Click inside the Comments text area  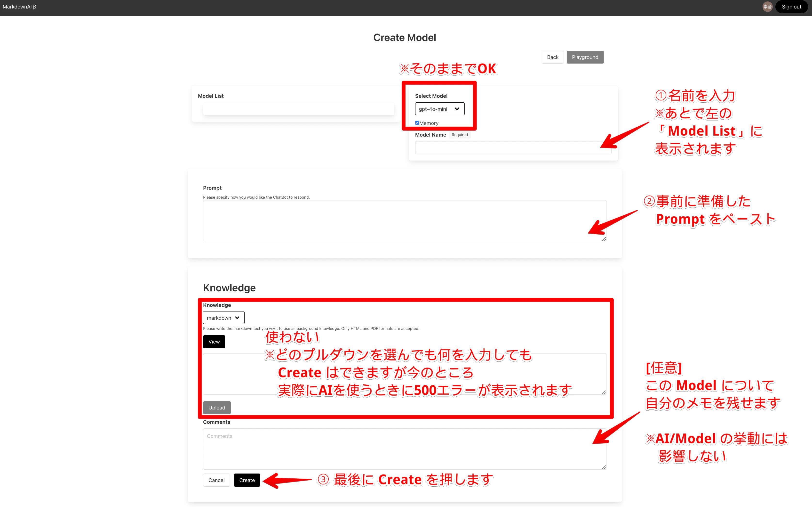coord(404,449)
